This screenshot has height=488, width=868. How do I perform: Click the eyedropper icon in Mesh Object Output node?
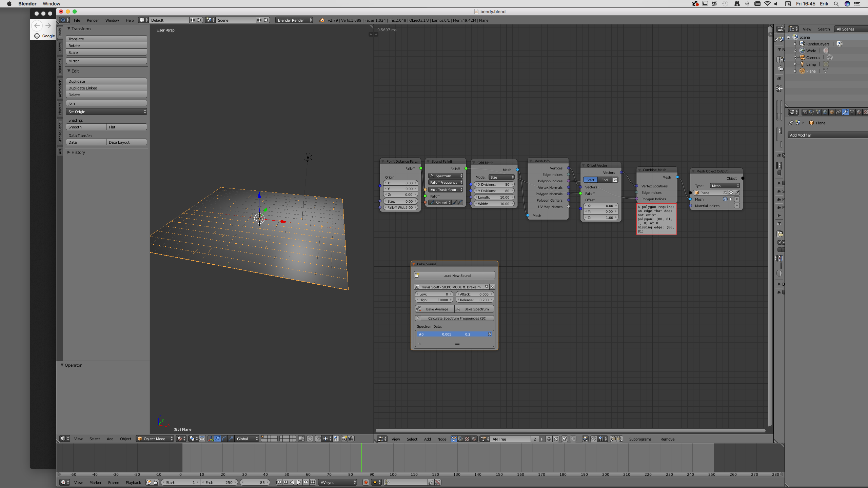coord(737,192)
